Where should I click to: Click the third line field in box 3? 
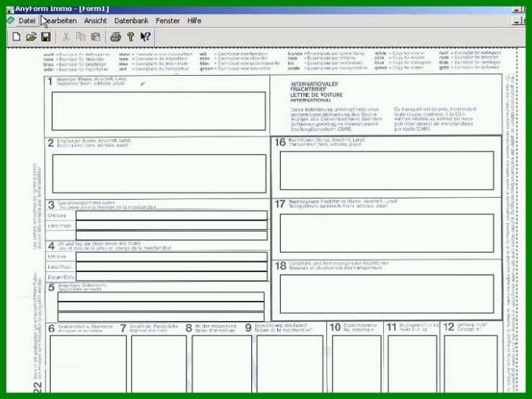[x=172, y=235]
